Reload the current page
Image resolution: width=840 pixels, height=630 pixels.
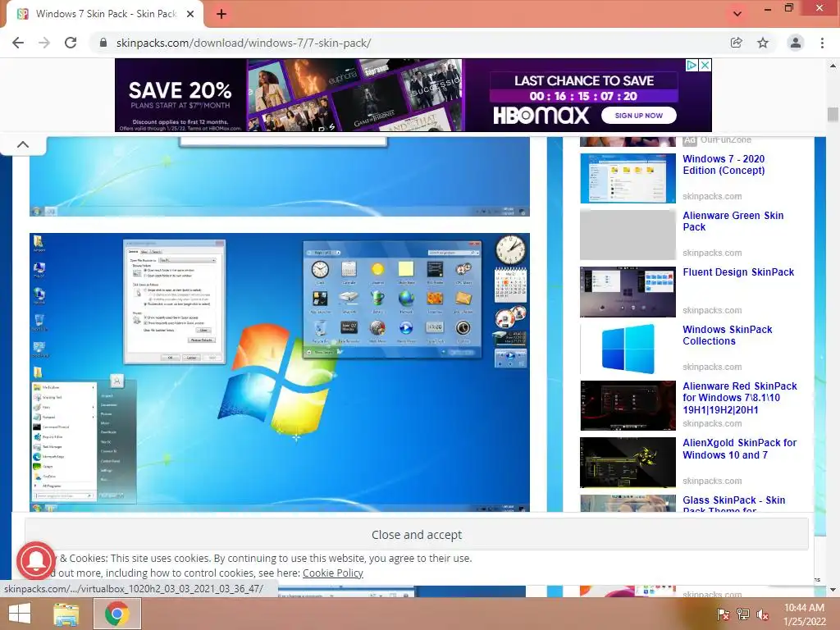click(71, 43)
